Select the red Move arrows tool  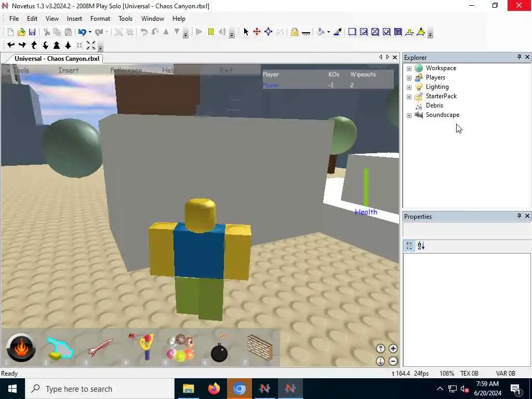[257, 32]
